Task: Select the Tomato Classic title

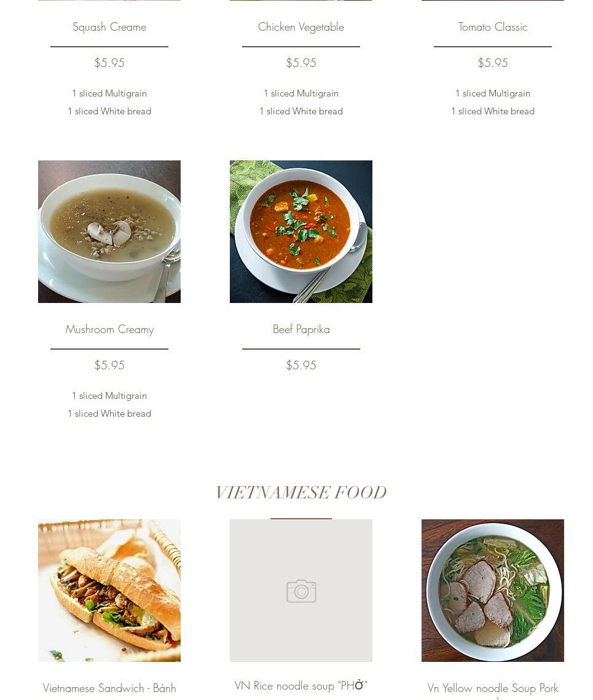Action: (x=493, y=27)
